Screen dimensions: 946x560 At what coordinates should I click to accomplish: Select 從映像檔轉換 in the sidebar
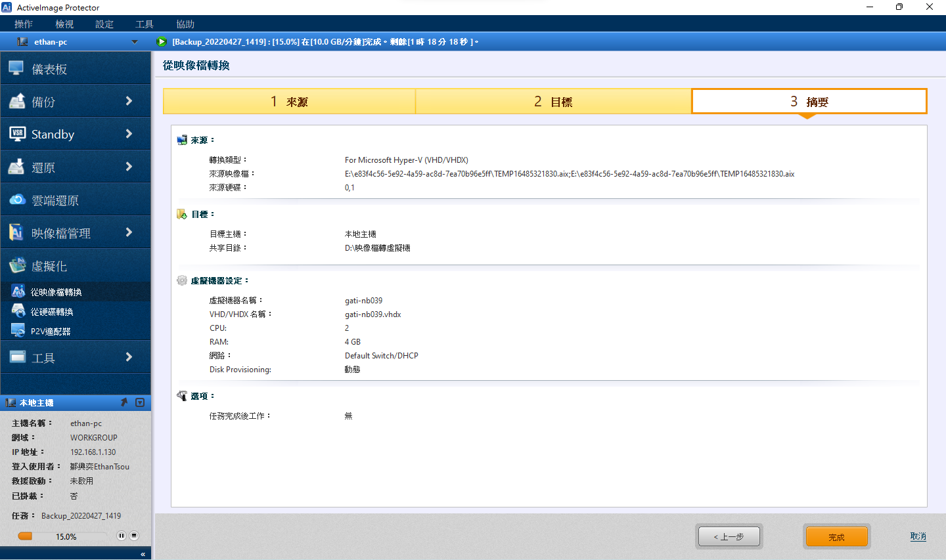point(56,292)
